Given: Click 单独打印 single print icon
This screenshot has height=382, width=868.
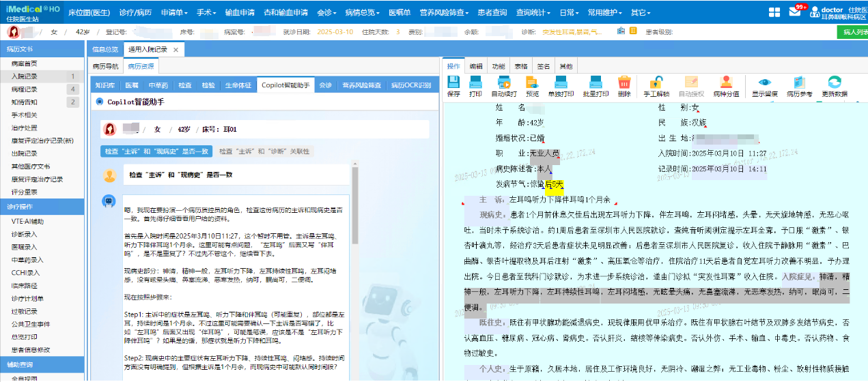Looking at the screenshot, I should tap(561, 82).
